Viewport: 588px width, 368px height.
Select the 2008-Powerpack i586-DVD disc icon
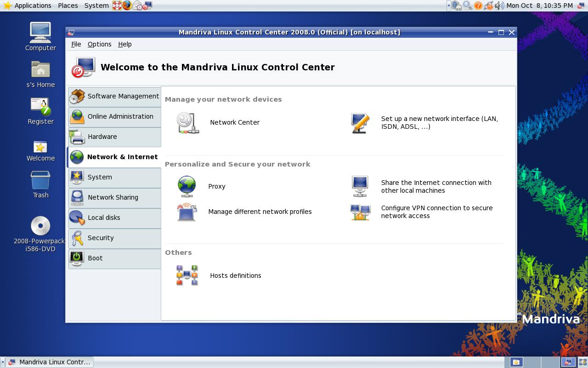click(40, 234)
